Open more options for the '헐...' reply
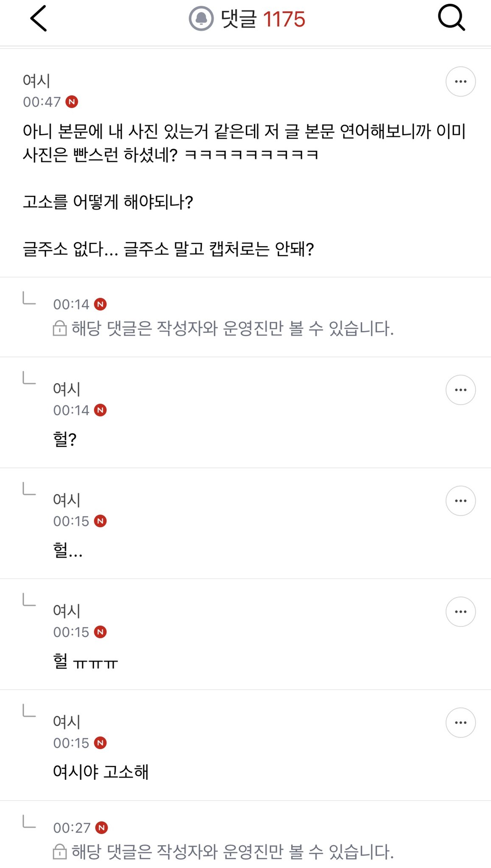The width and height of the screenshot is (491, 868). tap(460, 501)
